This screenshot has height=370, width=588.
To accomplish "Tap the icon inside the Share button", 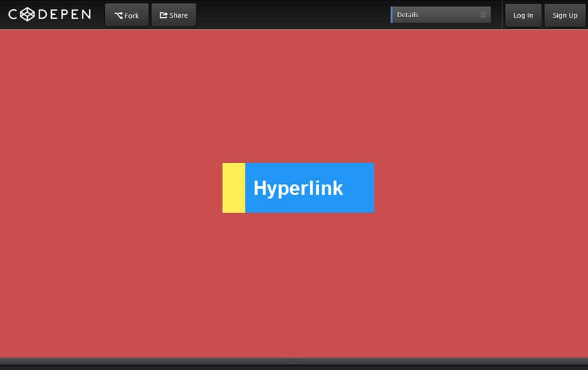I will point(163,15).
